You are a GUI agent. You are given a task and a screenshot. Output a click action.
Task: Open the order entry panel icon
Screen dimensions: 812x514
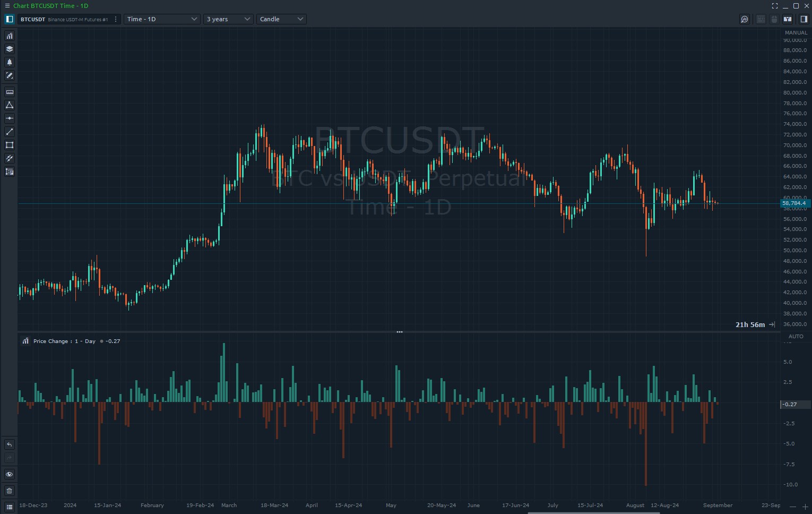[788, 19]
